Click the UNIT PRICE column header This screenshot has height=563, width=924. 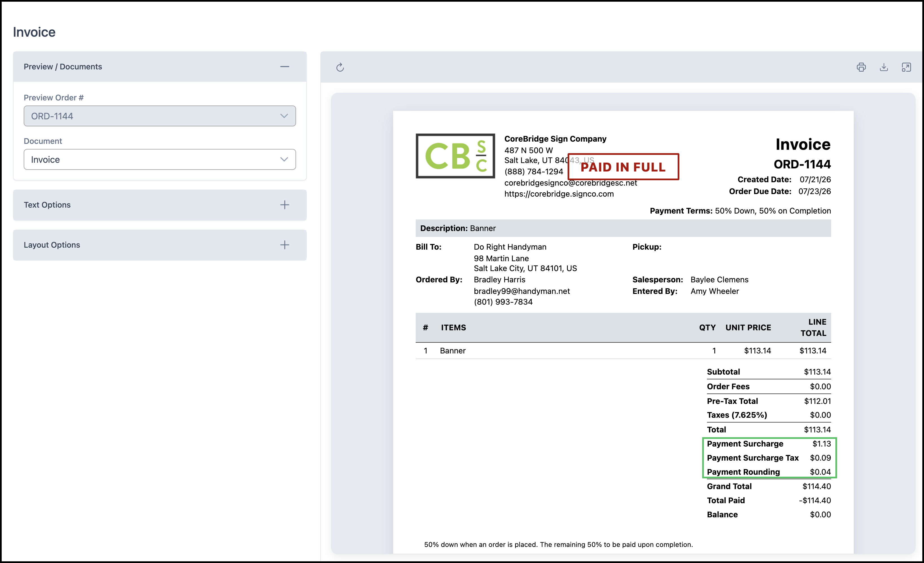(x=748, y=327)
